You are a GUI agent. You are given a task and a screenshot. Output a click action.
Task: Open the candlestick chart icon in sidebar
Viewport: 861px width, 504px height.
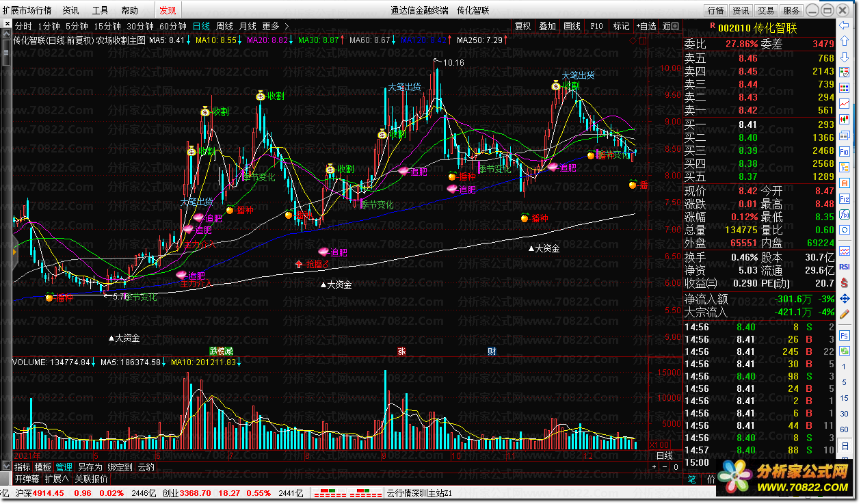845,120
